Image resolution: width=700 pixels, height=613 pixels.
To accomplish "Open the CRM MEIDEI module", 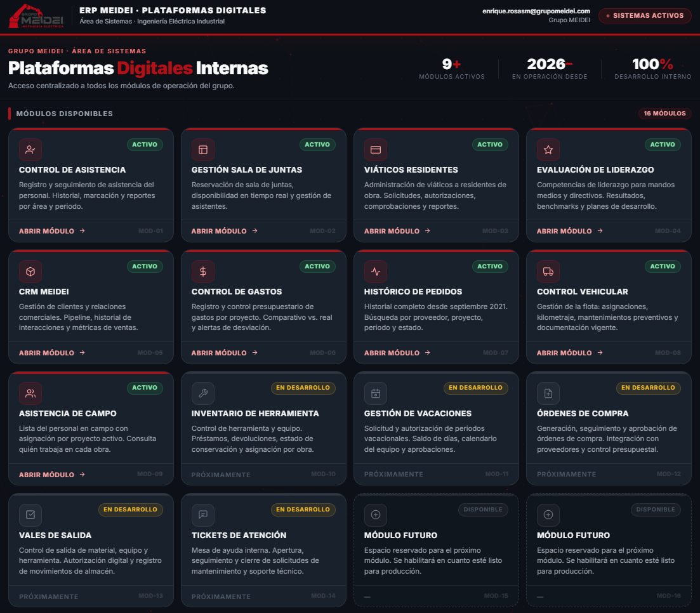I will tap(52, 353).
